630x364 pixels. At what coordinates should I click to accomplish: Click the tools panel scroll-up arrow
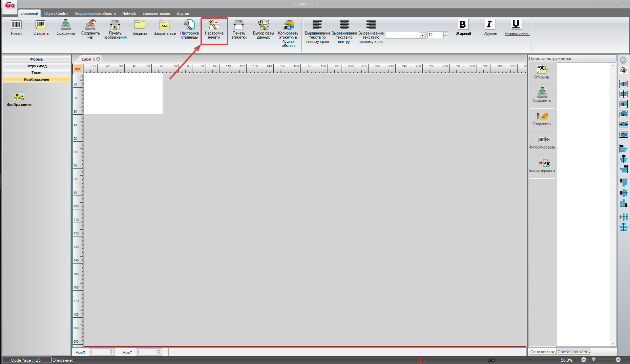click(613, 66)
